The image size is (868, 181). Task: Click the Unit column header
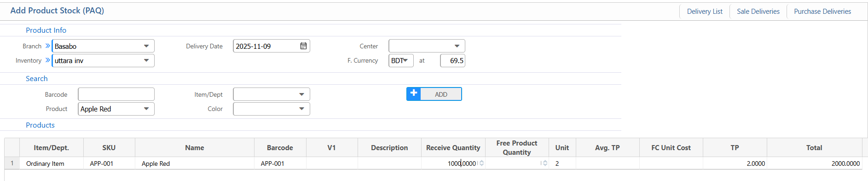(x=562, y=148)
